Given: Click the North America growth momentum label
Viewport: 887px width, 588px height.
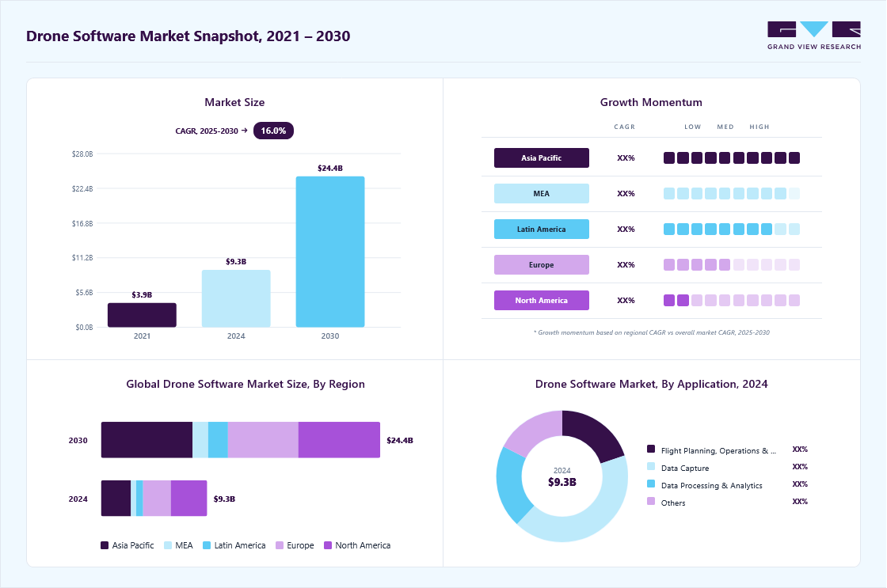Looking at the screenshot, I should (x=542, y=300).
